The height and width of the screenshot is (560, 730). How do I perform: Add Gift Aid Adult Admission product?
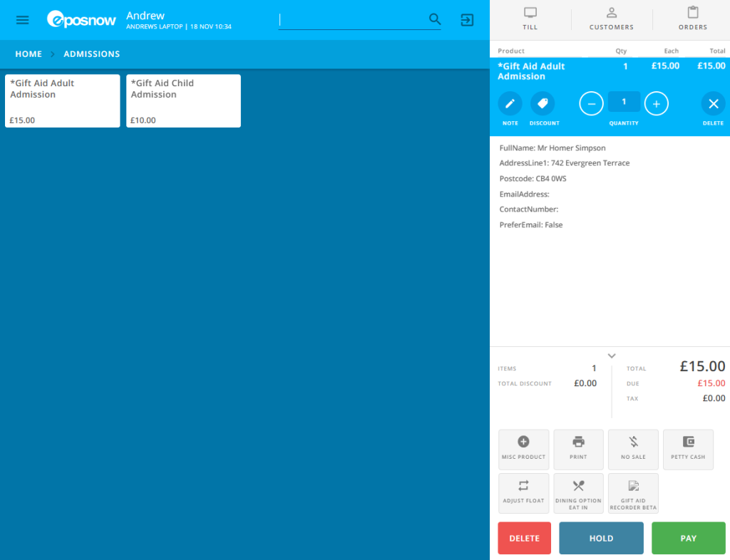point(63,101)
